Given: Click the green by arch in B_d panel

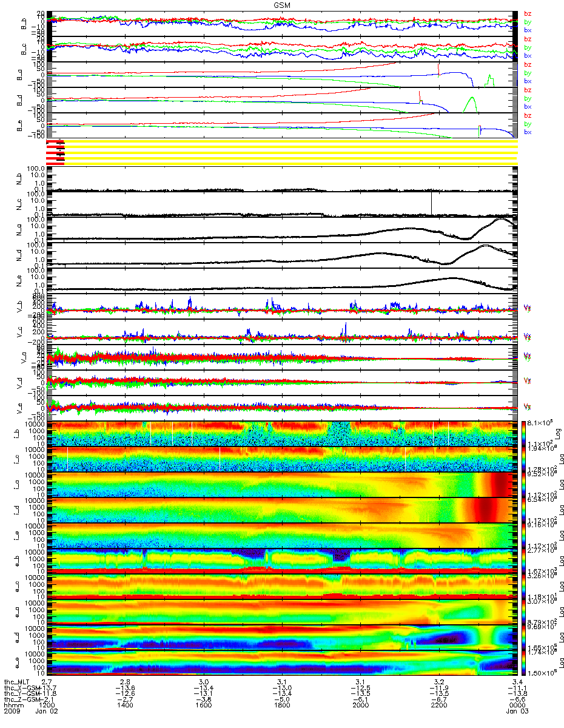Looking at the screenshot, I should [x=471, y=104].
